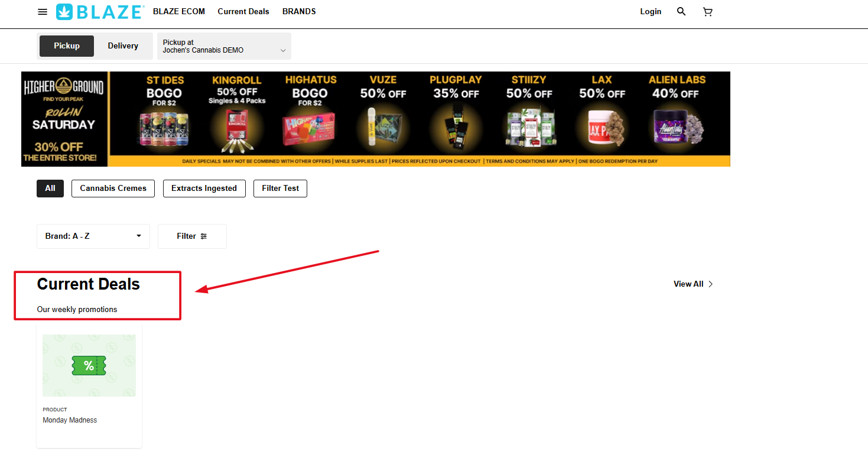
Task: Open the hamburger navigation menu
Action: (x=43, y=12)
